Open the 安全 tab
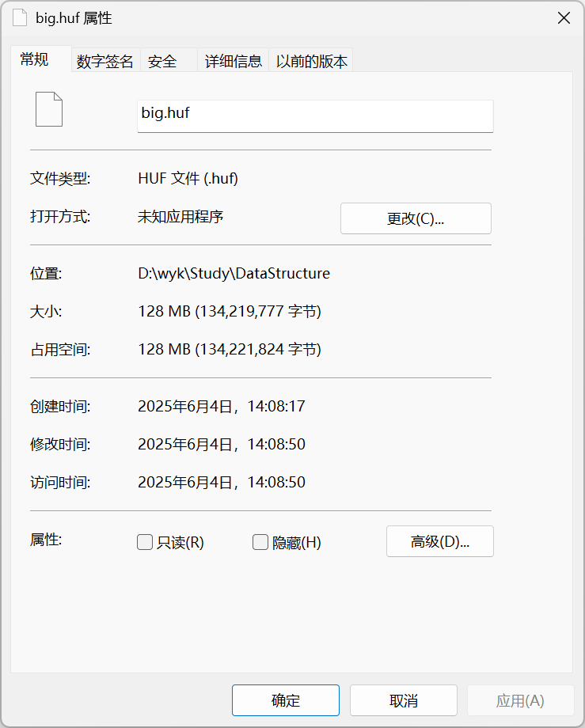 (162, 61)
